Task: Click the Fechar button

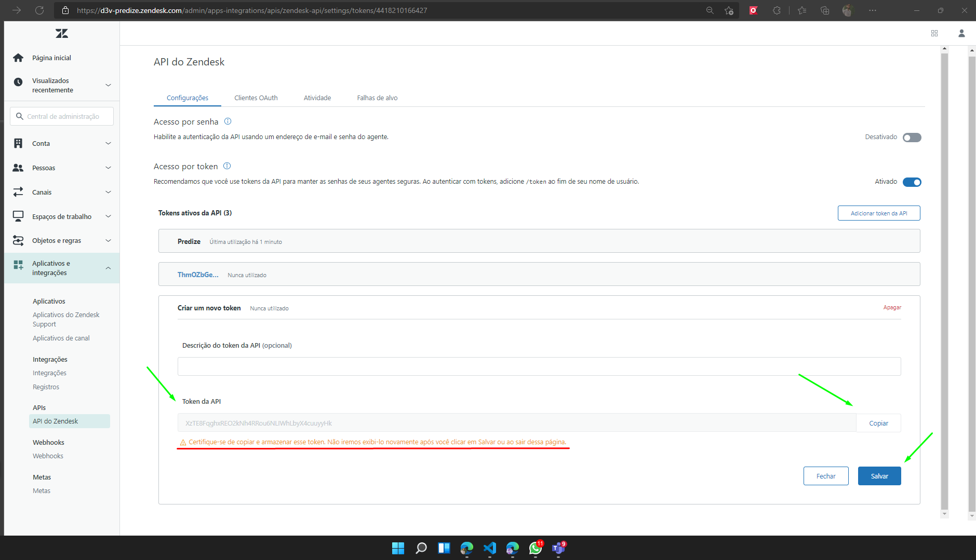Action: pyautogui.click(x=826, y=476)
